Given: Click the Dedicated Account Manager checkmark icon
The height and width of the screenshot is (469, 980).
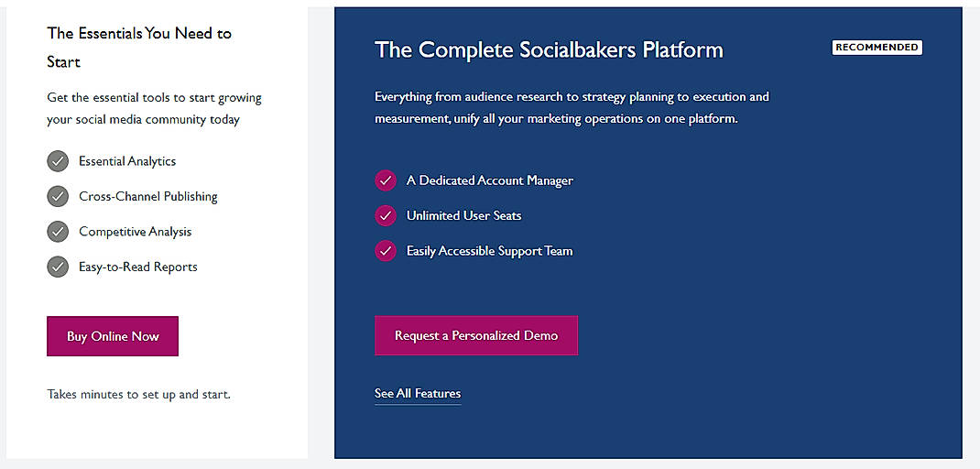Looking at the screenshot, I should coord(386,180).
